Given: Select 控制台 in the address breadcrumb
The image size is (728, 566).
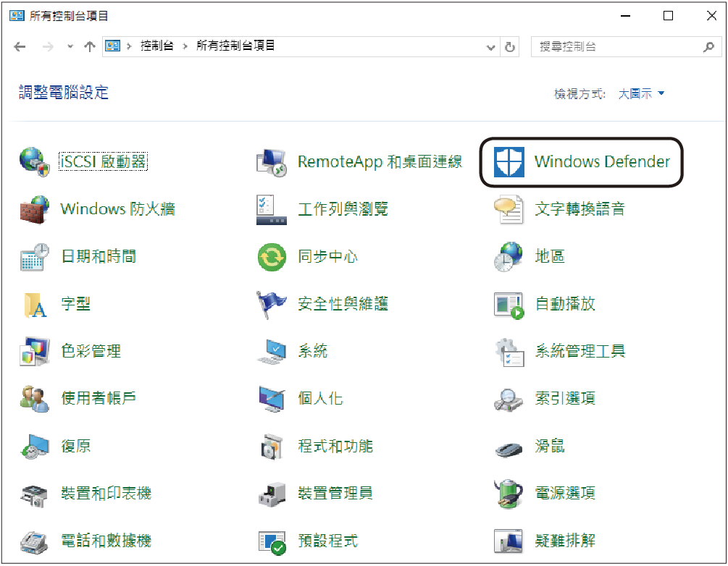Looking at the screenshot, I should 157,46.
